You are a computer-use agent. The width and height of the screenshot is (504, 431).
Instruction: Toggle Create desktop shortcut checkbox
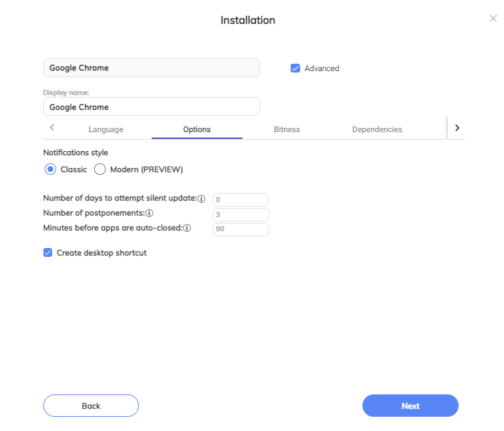click(47, 253)
